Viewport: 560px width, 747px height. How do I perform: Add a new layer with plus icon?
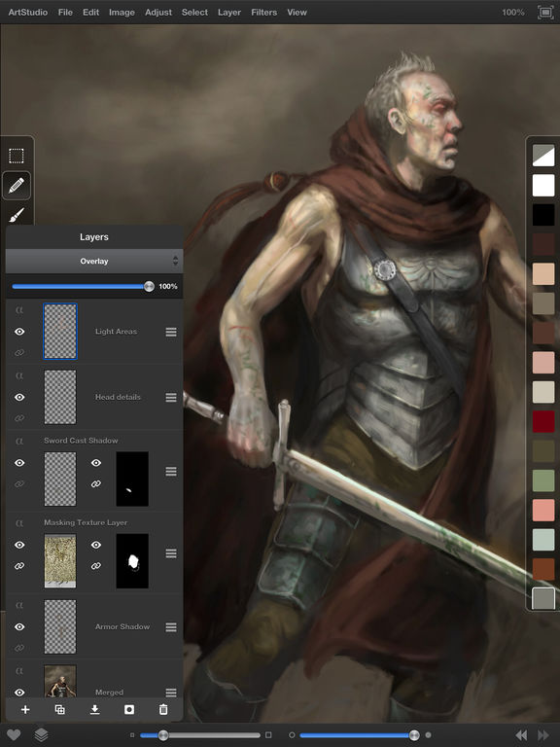pos(25,709)
